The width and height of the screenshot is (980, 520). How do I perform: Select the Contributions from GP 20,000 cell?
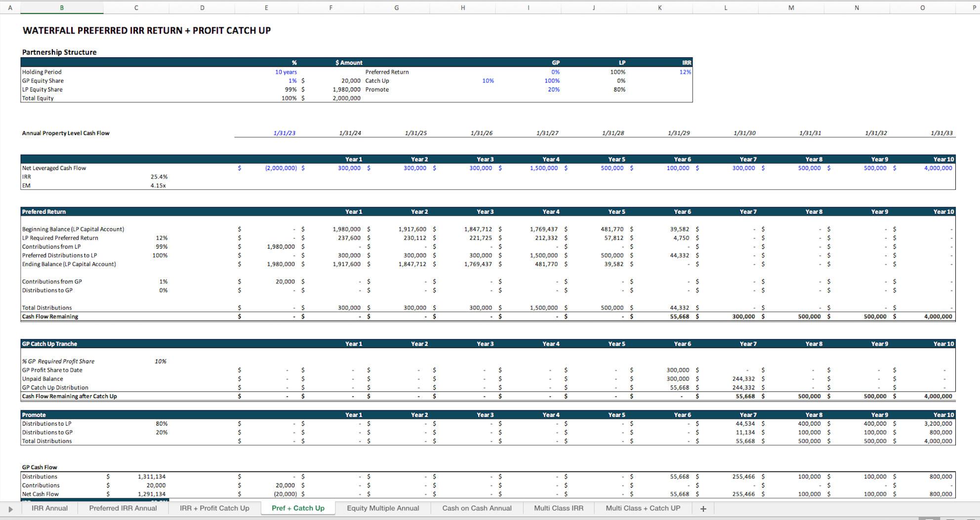click(x=285, y=282)
